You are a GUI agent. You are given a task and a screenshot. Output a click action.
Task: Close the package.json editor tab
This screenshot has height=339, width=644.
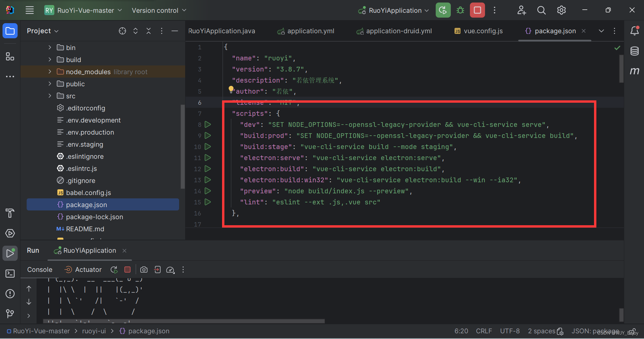click(x=584, y=31)
